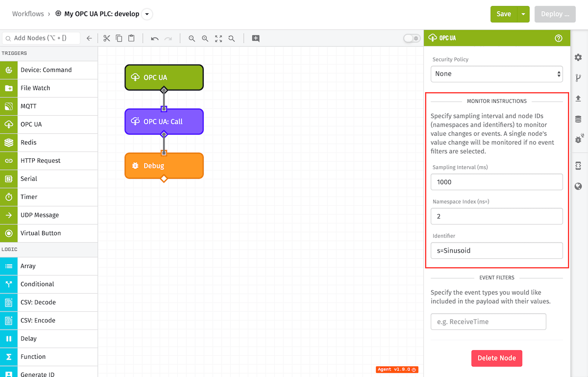Screen dimensions: 588x377
Task: Toggle the switch in the canvas toolbar
Action: 412,38
